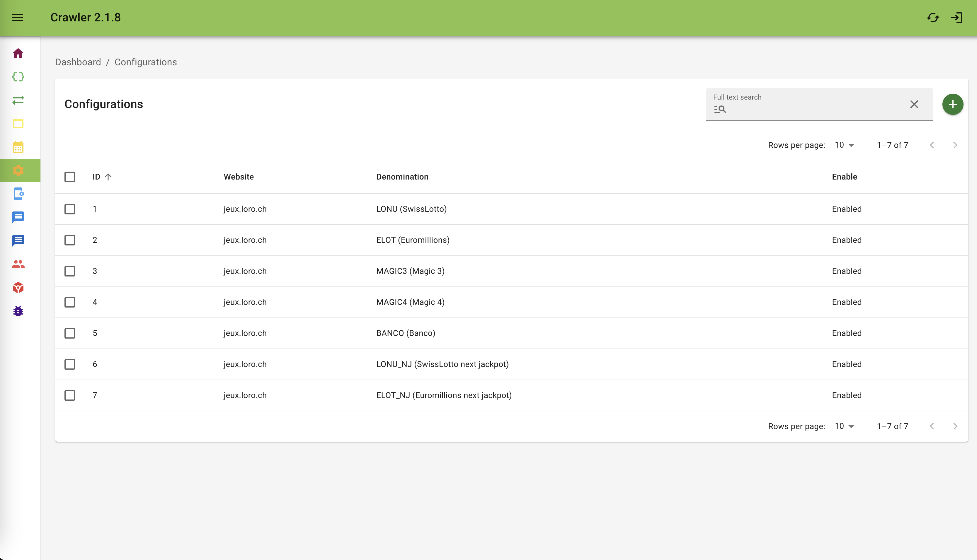Open the yellow calendar sidebar icon
This screenshot has width=977, height=560.
click(x=18, y=147)
